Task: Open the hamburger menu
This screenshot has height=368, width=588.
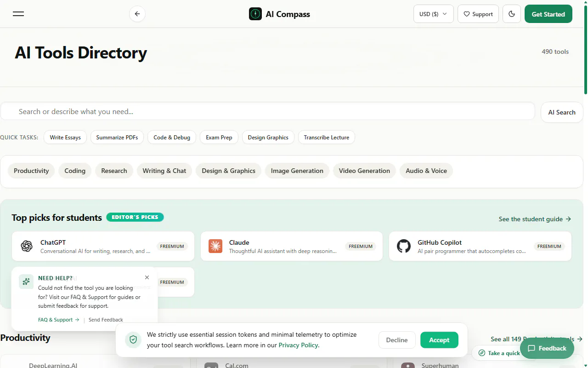Action: (18, 14)
